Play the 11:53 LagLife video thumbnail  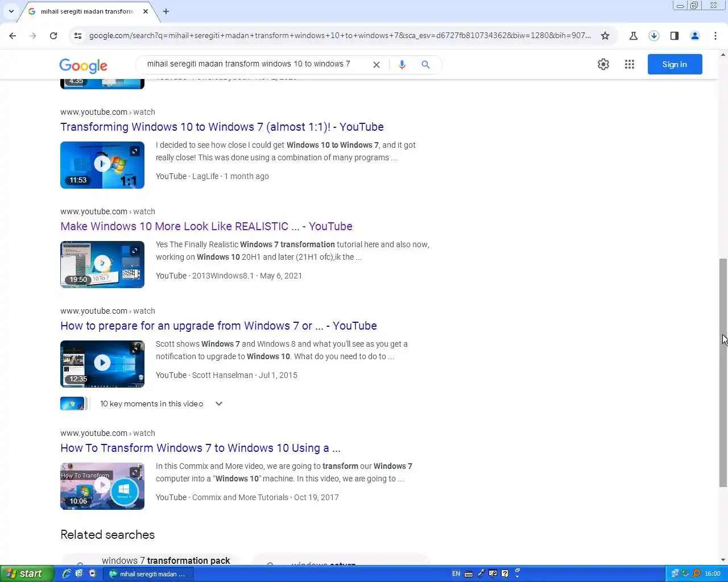tap(102, 165)
